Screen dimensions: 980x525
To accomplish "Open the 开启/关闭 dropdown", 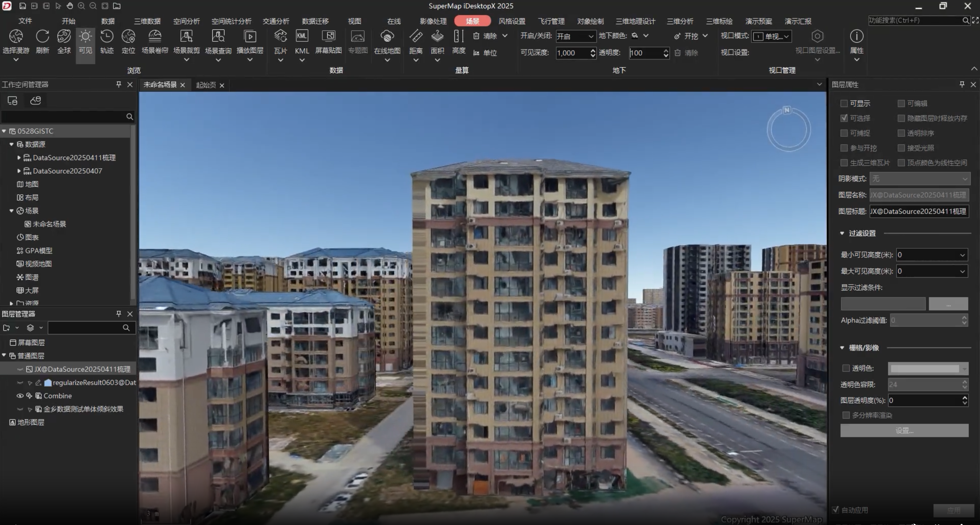I will pos(575,36).
